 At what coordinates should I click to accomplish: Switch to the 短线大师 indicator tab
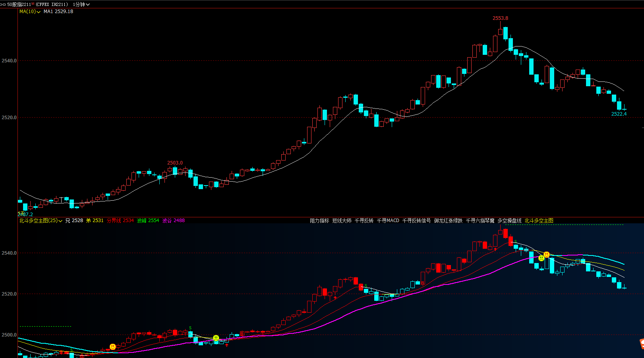(342, 221)
